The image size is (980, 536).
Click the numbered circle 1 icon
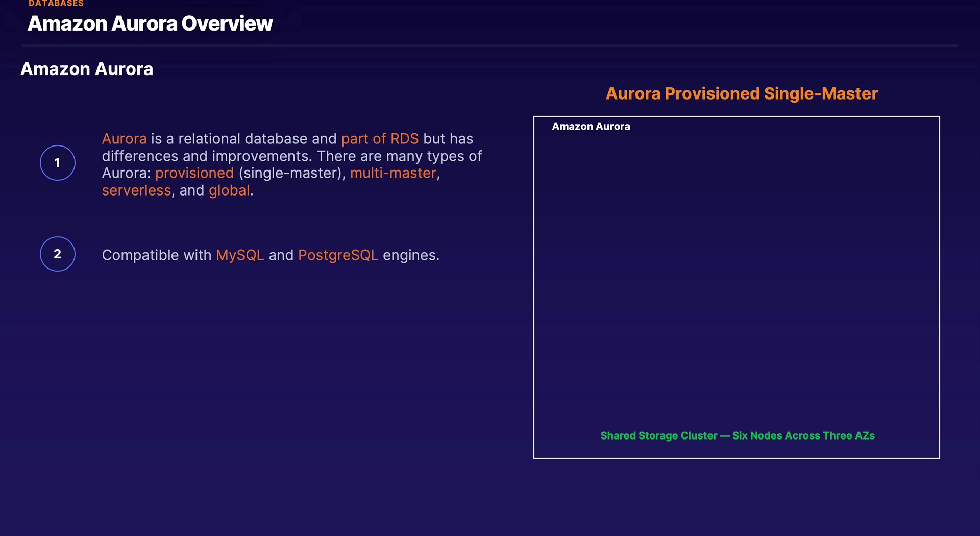pyautogui.click(x=58, y=163)
